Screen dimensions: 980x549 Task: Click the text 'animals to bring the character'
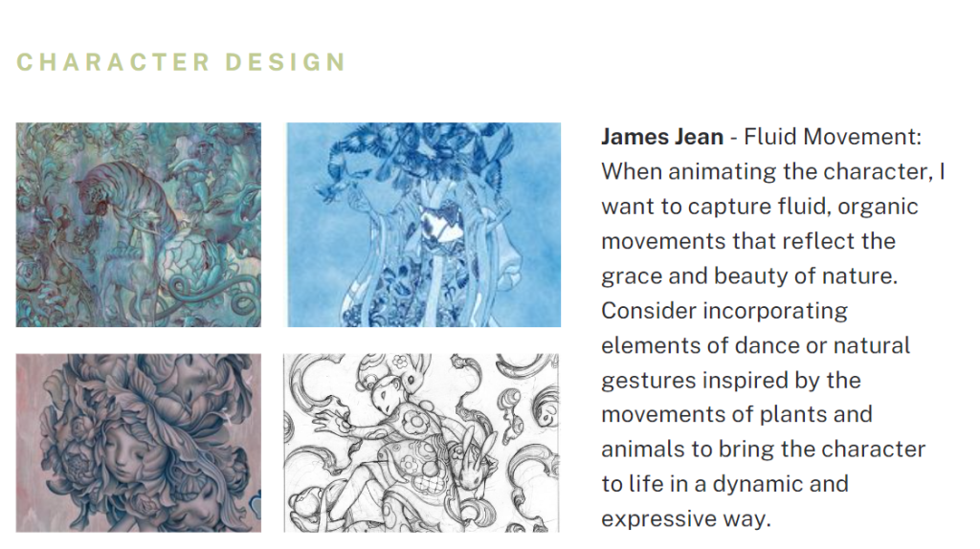763,450
